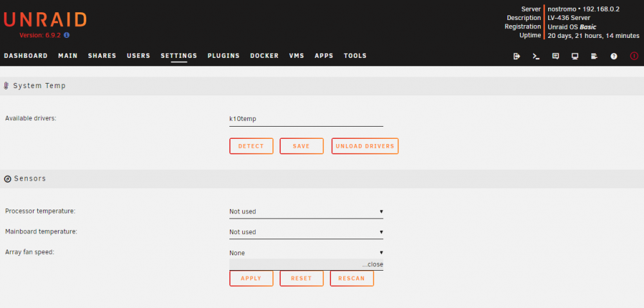
Task: Click the thermometer System Temp icon
Action: pyautogui.click(x=6, y=86)
